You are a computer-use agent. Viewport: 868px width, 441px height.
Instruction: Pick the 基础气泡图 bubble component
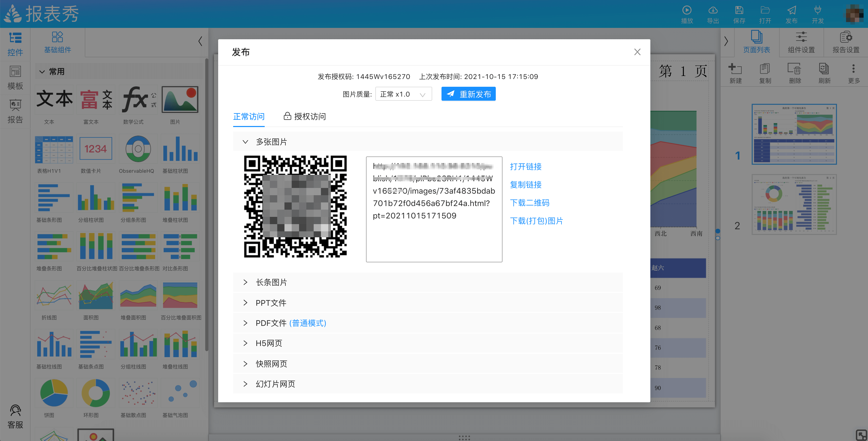pos(180,393)
